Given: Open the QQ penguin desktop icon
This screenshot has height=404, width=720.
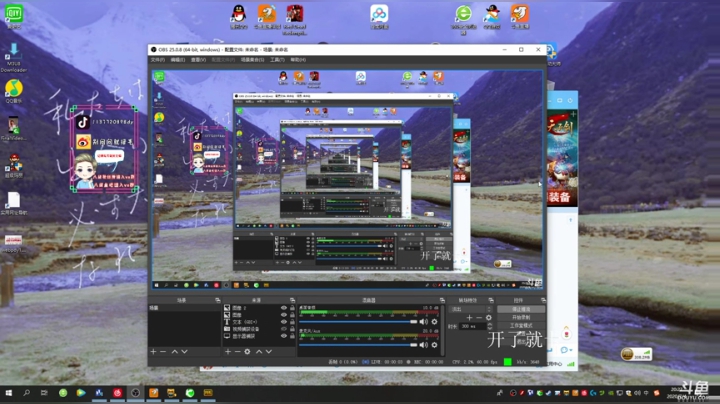Looking at the screenshot, I should tap(238, 17).
